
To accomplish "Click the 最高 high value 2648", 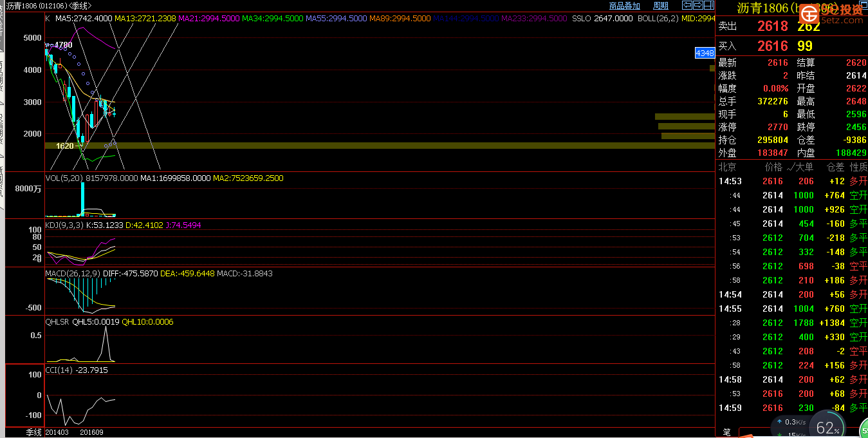I will coord(856,101).
